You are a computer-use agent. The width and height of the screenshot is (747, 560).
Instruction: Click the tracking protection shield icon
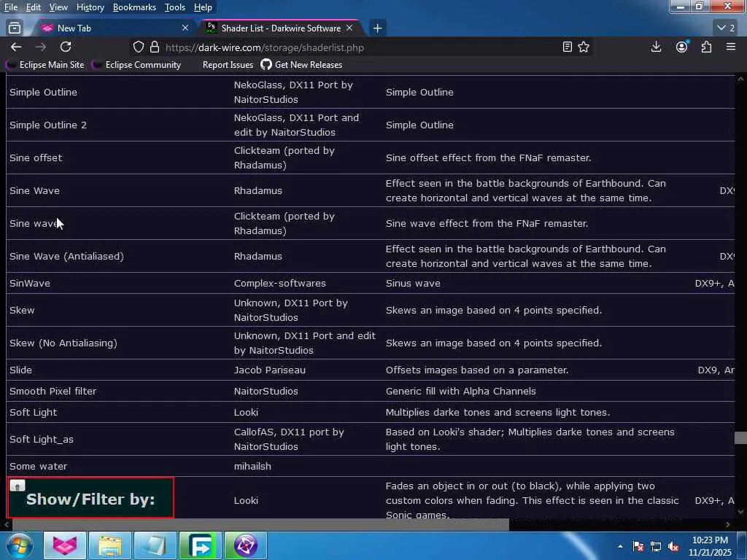click(x=138, y=47)
